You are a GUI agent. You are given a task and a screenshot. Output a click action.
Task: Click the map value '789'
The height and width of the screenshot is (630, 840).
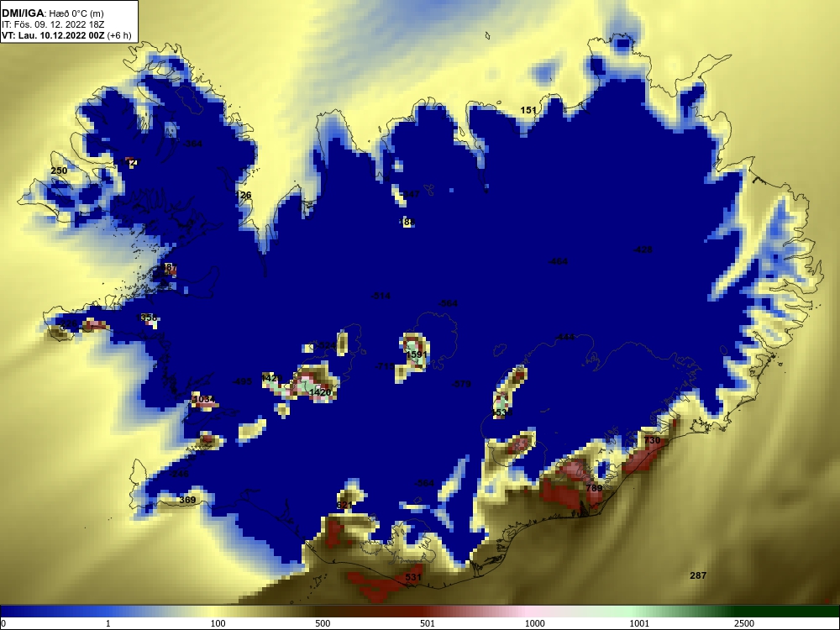click(594, 488)
